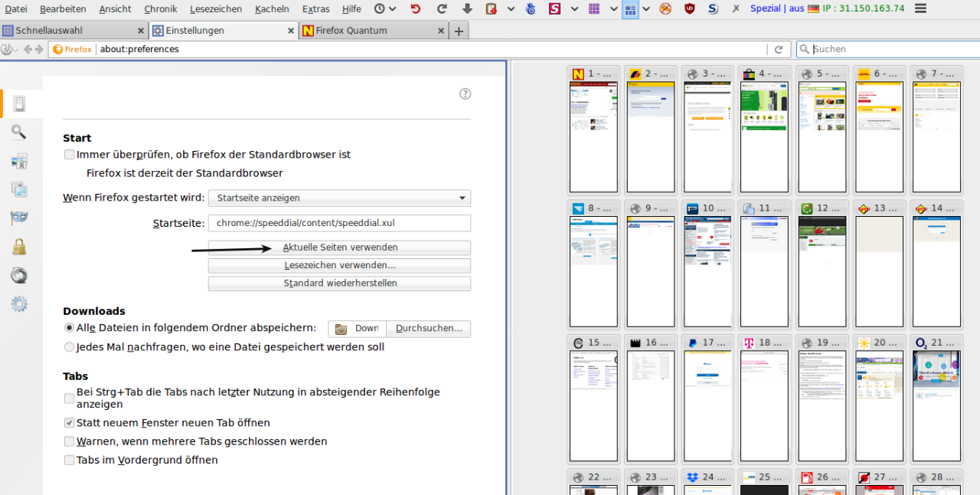
Task: Open the Applications preferences category icon
Action: tap(19, 189)
